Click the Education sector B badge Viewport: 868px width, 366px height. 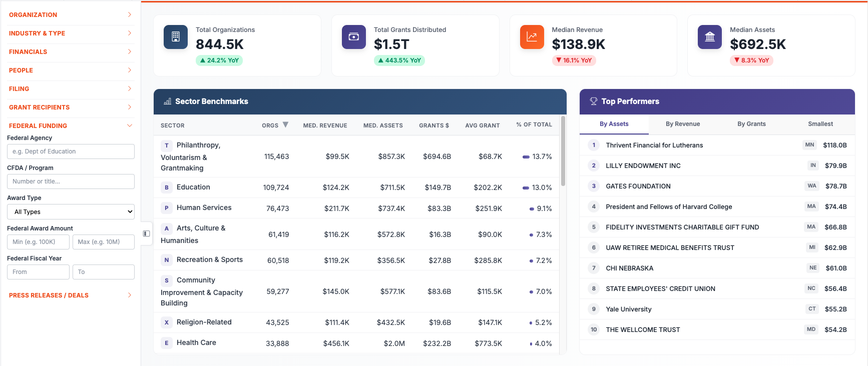[167, 187]
